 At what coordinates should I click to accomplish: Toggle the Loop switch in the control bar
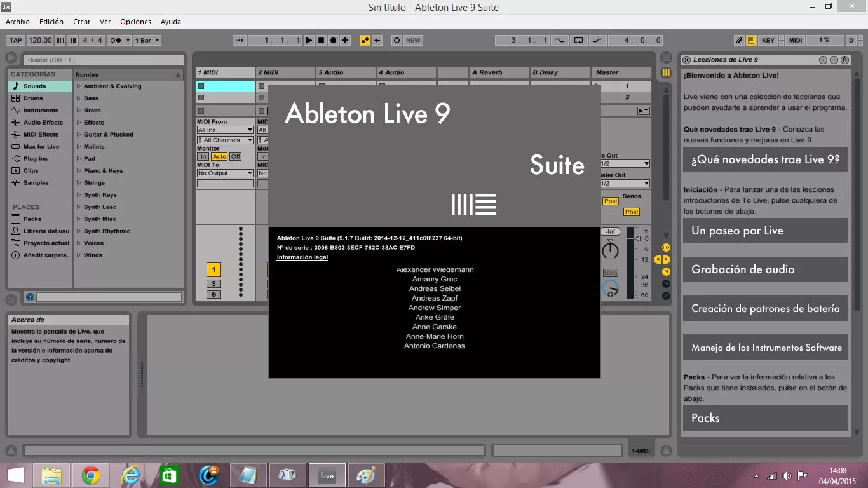click(578, 40)
